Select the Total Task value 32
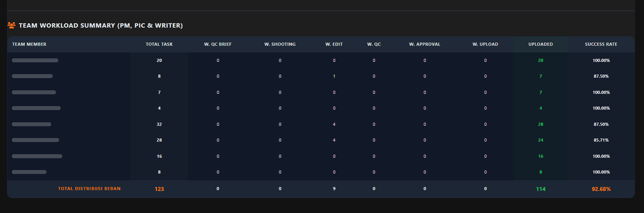Screen dimensions: 644x213 [159, 124]
